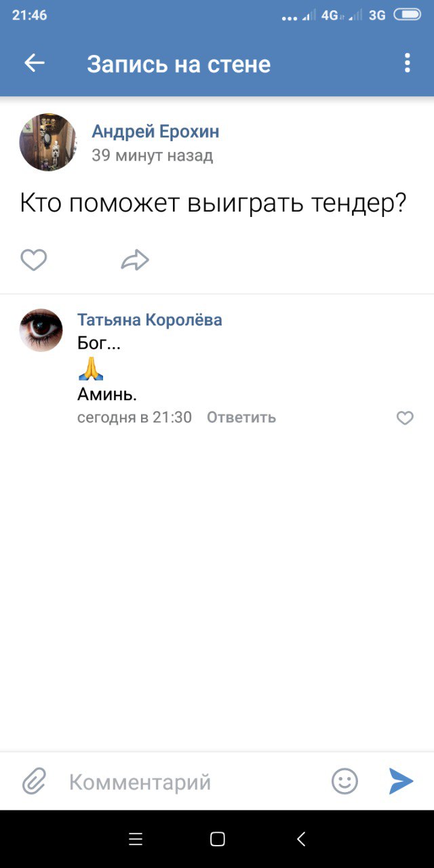
Task: Open Татьяна Королёва's profile link
Action: point(149,319)
